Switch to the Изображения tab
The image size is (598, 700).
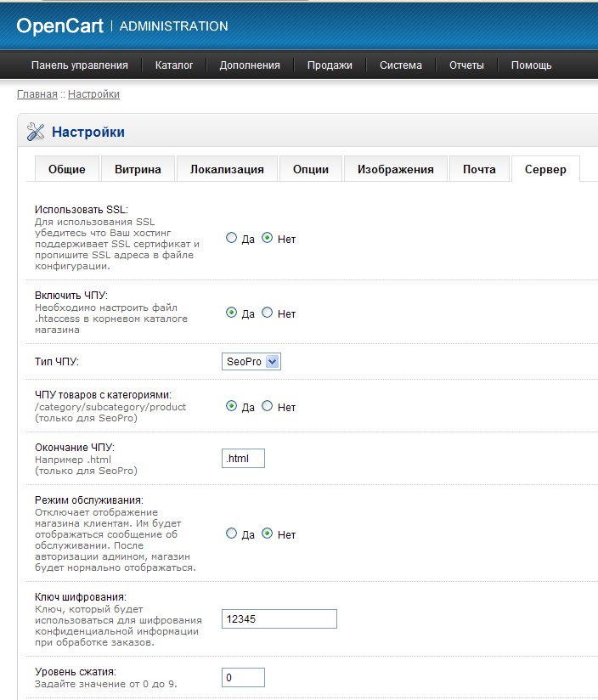(395, 169)
